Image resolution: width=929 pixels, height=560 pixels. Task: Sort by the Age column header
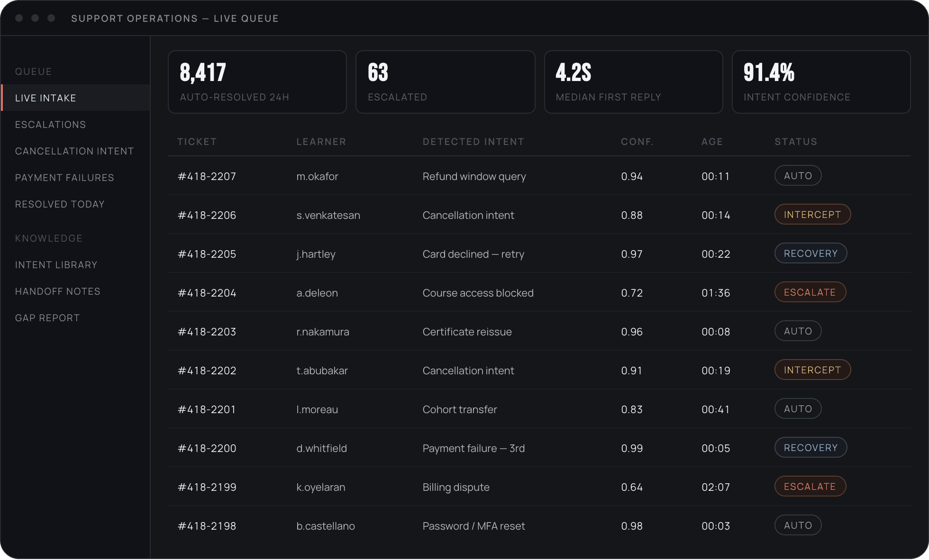(x=712, y=142)
